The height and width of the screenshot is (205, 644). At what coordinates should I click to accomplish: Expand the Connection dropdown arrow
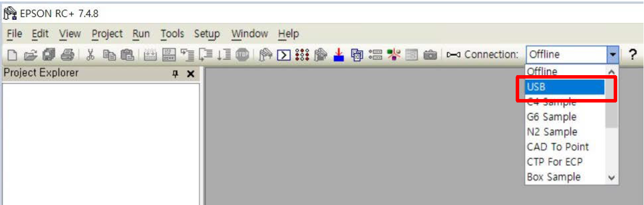613,54
